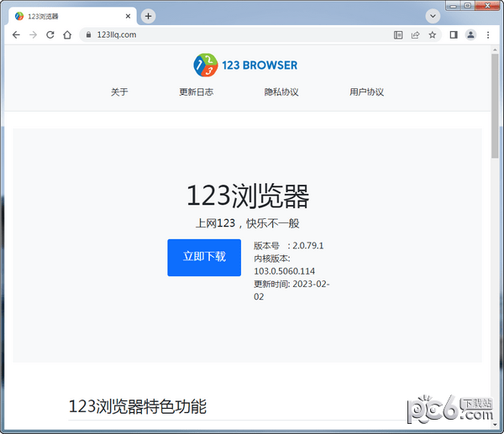Toggle reader mode icon in address bar

398,34
